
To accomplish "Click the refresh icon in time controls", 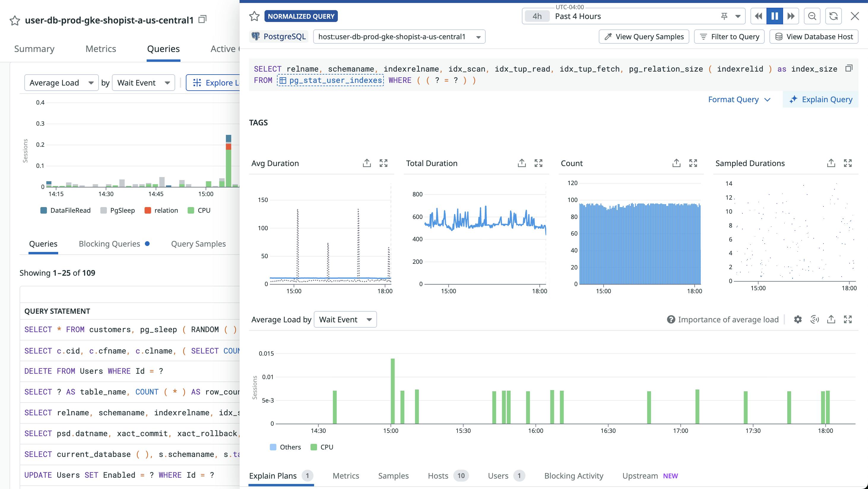I will pos(833,16).
